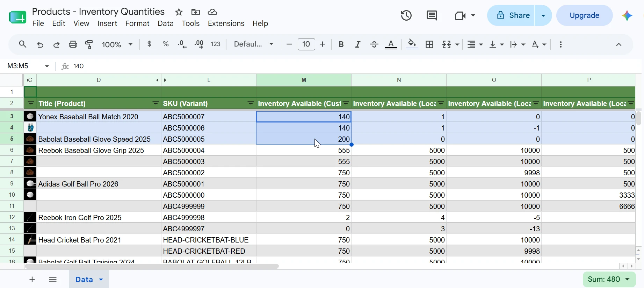The image size is (644, 288).
Task: Open name box dropdown arrow
Action: click(x=47, y=66)
